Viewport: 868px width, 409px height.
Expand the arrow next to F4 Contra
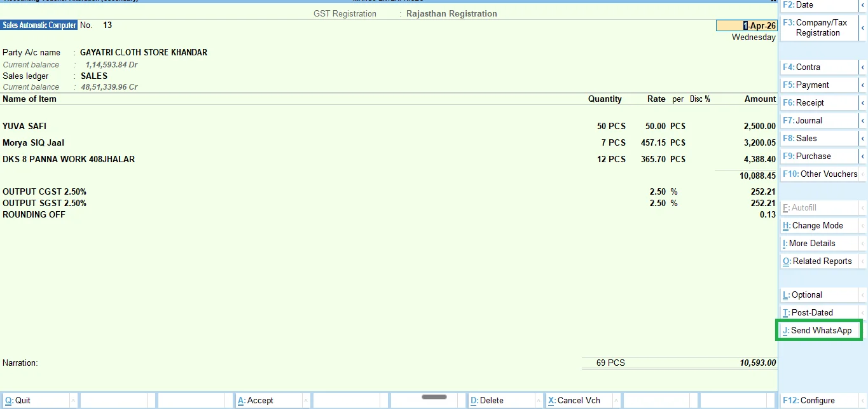(x=863, y=67)
